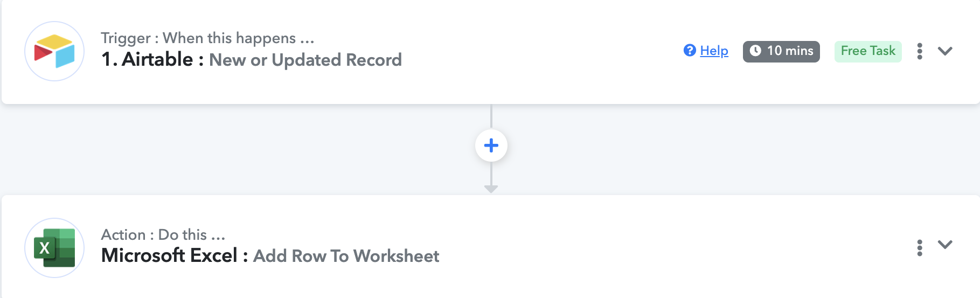Open the three-dot menu on the Airtable trigger
The image size is (980, 298).
click(920, 51)
